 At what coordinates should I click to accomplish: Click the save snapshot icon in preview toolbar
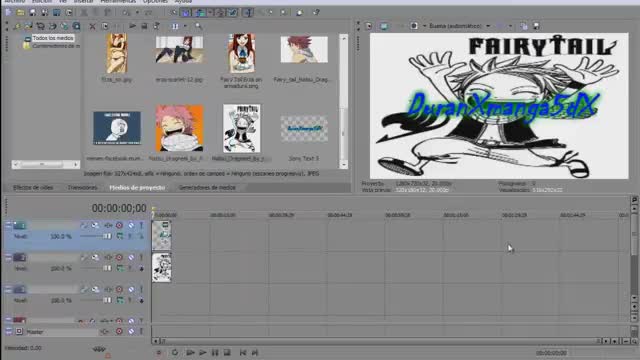(536, 27)
